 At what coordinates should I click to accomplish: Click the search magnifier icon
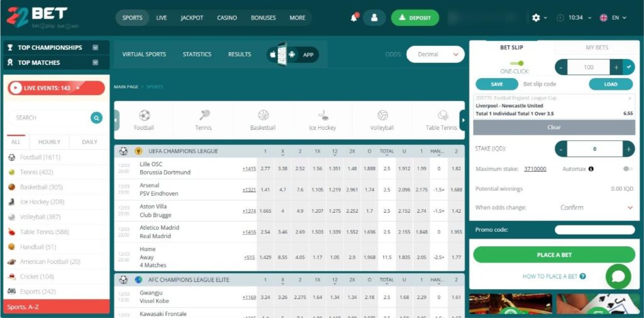click(96, 118)
